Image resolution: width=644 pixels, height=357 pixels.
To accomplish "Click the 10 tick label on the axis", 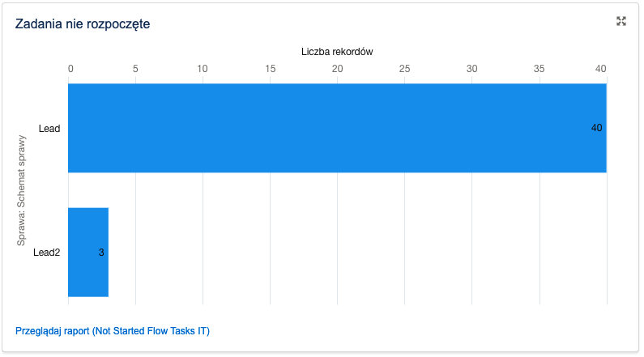I will coord(202,69).
